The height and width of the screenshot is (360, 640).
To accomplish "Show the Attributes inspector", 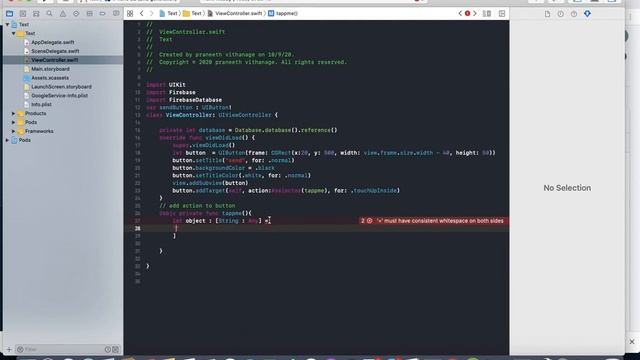I will [587, 14].
